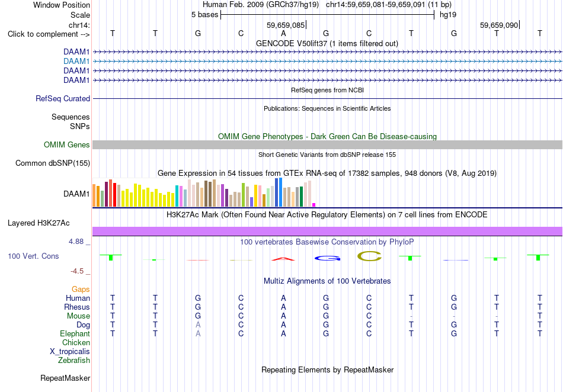Click base A in the reference sequence row

click(283, 34)
